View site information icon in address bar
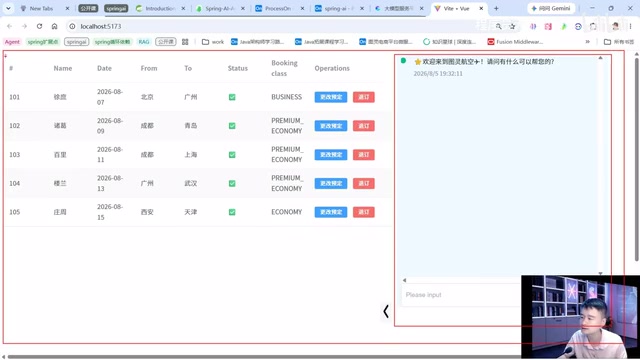 click(x=72, y=26)
